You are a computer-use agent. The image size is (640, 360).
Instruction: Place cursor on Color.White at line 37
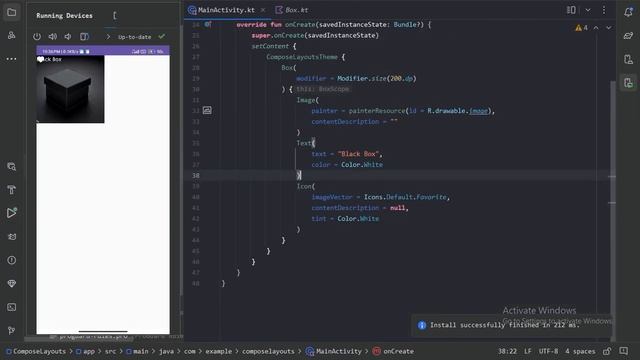click(x=362, y=164)
